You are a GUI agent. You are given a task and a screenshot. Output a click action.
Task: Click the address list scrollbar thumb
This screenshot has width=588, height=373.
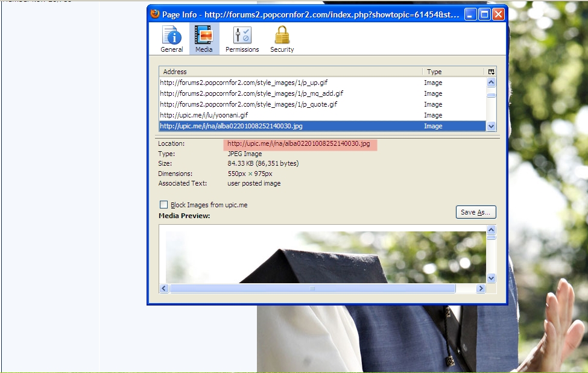point(492,95)
